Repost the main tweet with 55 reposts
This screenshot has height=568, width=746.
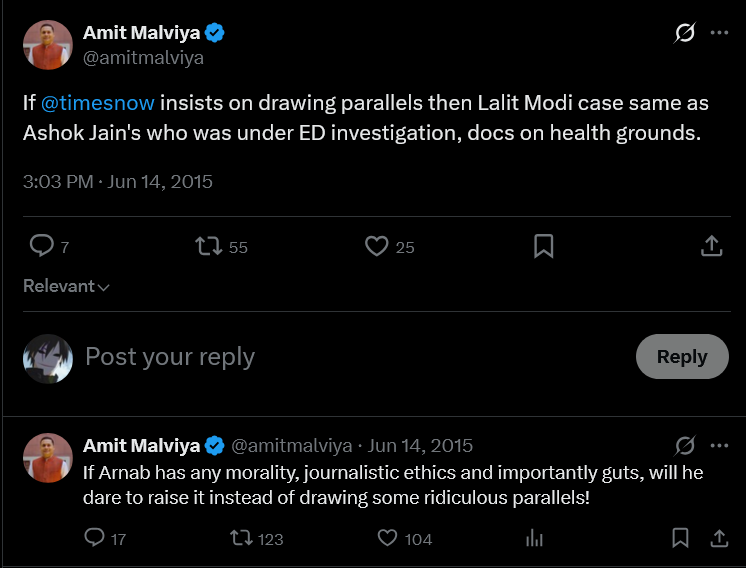coord(208,246)
